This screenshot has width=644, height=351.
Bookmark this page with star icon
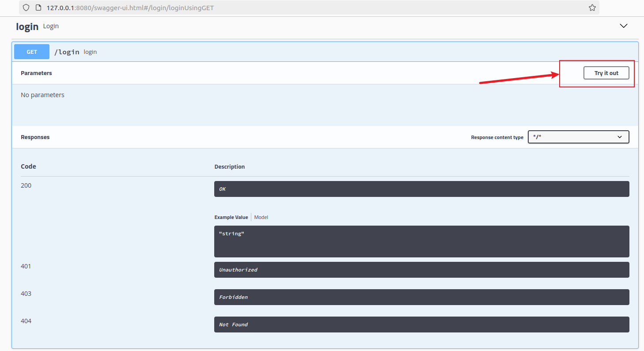pyautogui.click(x=592, y=8)
